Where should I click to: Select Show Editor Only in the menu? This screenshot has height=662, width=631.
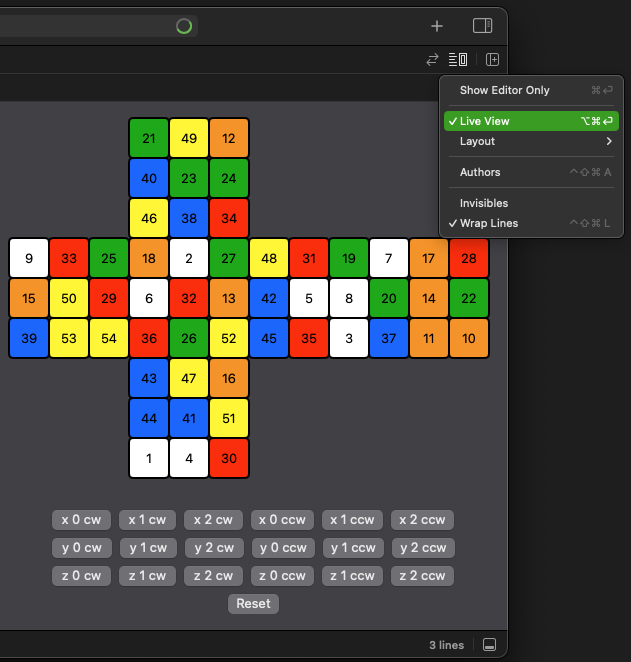click(x=531, y=90)
